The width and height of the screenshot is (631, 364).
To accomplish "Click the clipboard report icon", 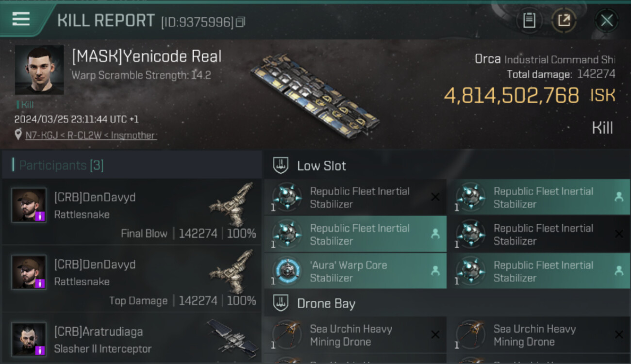I will (x=529, y=20).
